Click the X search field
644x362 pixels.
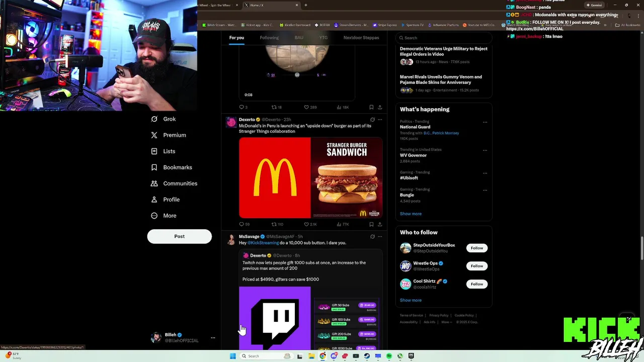pyautogui.click(x=444, y=38)
